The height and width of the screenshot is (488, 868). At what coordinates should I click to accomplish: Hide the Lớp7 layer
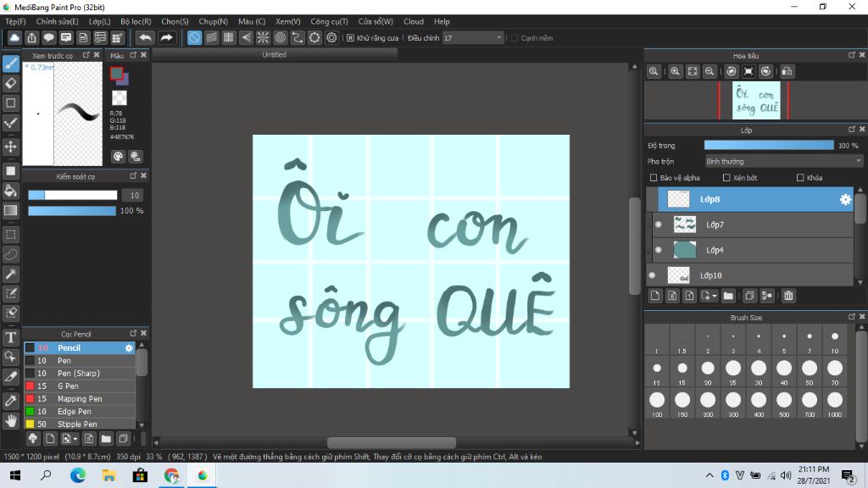coord(658,225)
